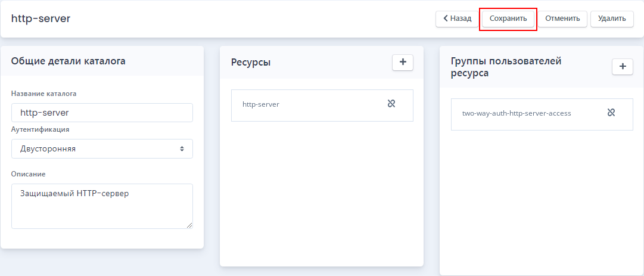Go back with the Назад button
The image size is (644, 276).
click(457, 18)
